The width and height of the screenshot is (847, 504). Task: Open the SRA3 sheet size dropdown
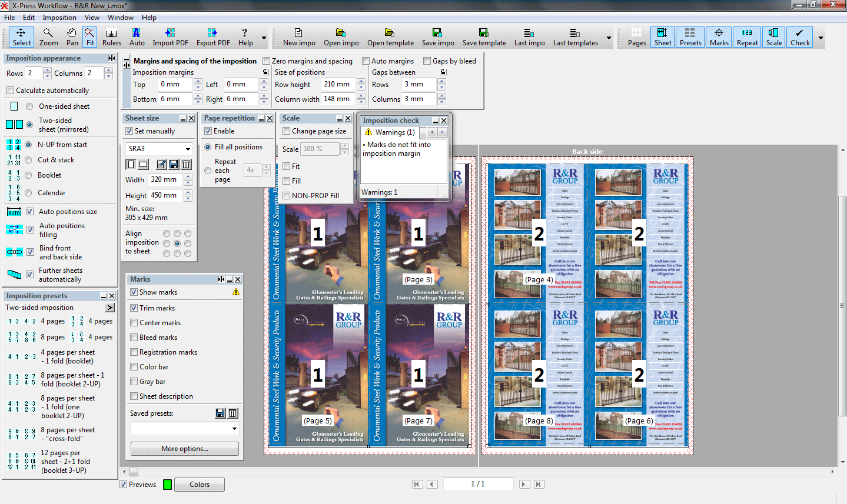pos(188,149)
